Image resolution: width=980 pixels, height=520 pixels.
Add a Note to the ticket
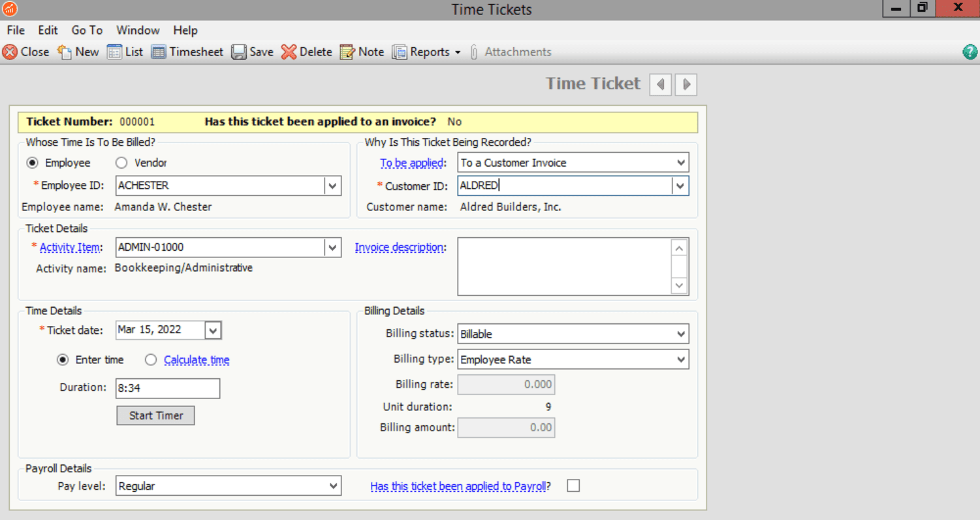pos(362,52)
